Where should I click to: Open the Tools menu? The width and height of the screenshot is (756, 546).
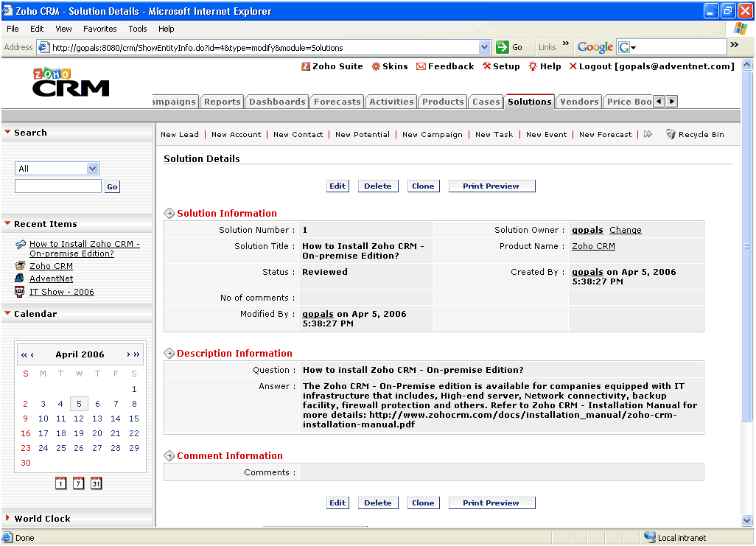click(137, 29)
